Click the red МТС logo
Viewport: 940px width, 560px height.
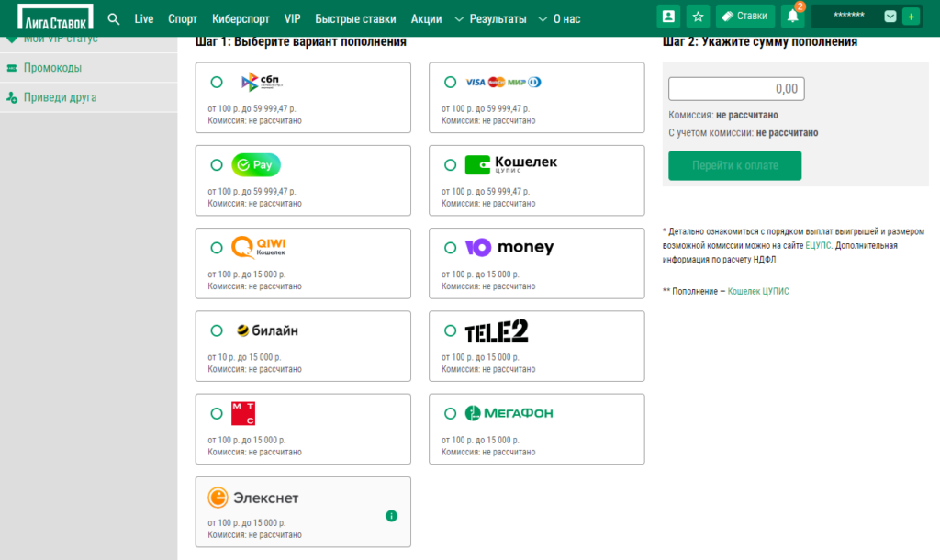[243, 413]
